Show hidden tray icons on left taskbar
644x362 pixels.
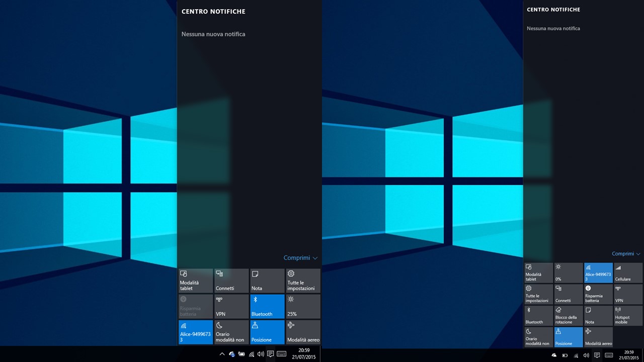[x=222, y=354]
